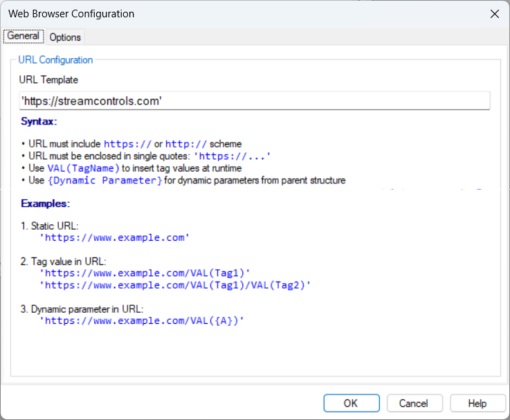Open Help for this dialog
The height and width of the screenshot is (420, 510).
pos(477,403)
